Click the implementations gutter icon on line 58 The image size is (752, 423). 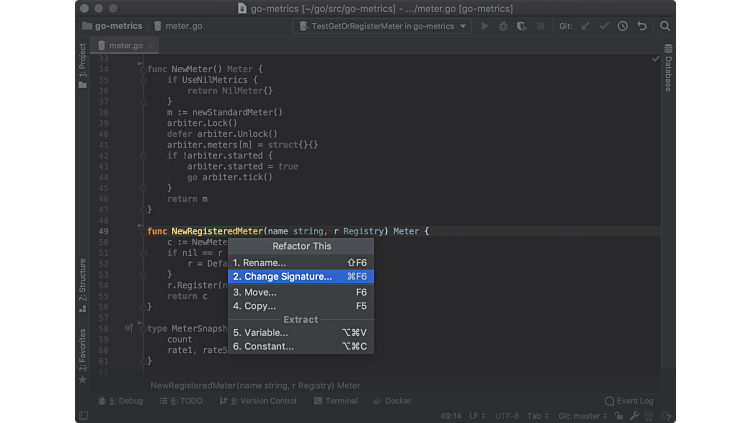point(129,329)
